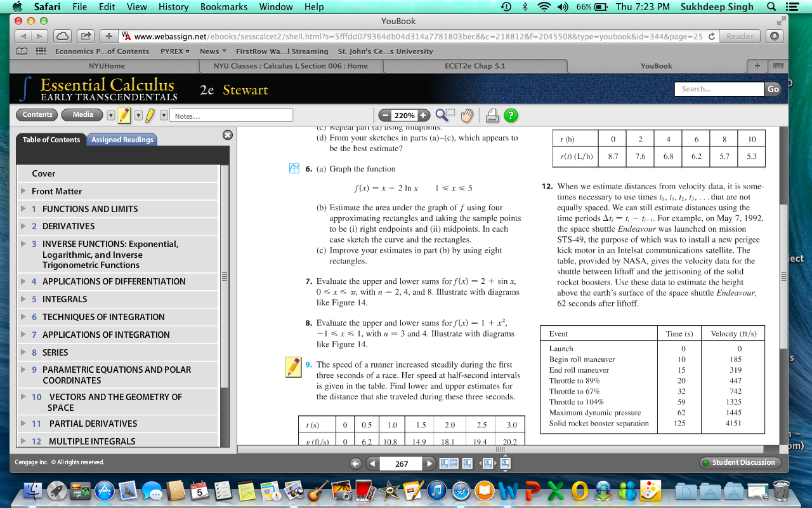
Task: Click Safari's share button
Action: 85,36
